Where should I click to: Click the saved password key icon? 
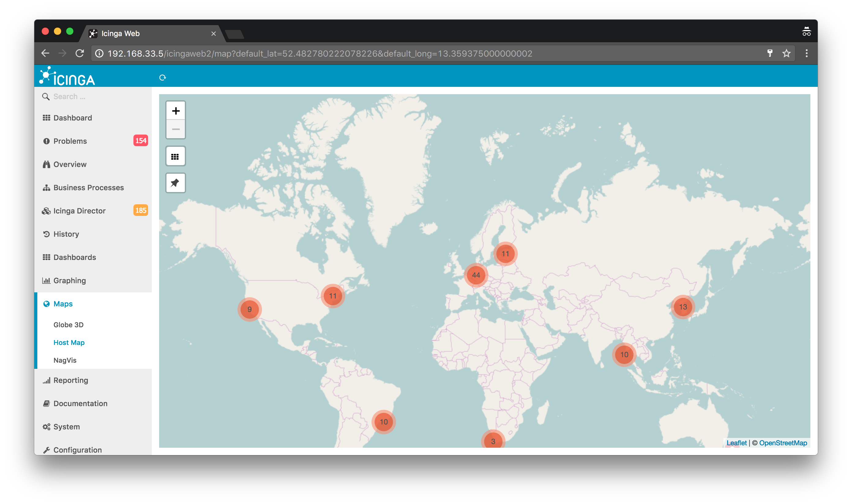(x=770, y=53)
